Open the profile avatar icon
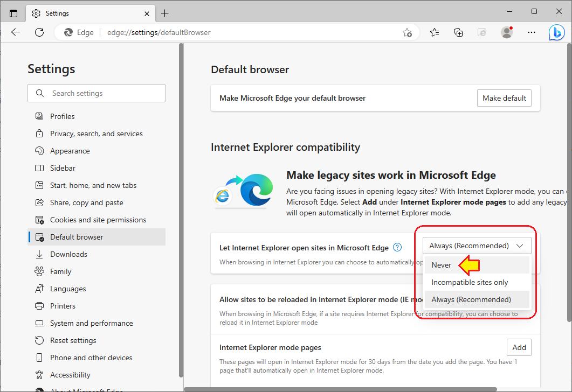 pyautogui.click(x=507, y=32)
